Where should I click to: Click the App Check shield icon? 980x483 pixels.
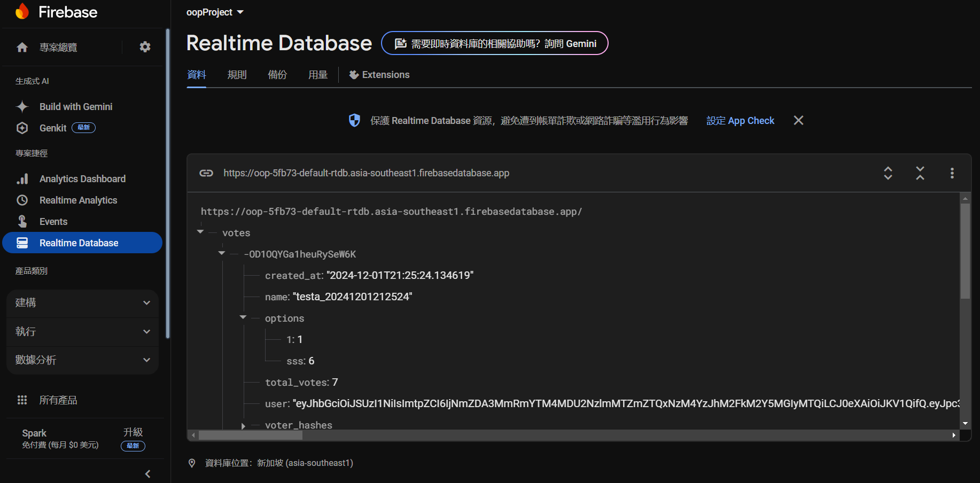[x=354, y=121]
